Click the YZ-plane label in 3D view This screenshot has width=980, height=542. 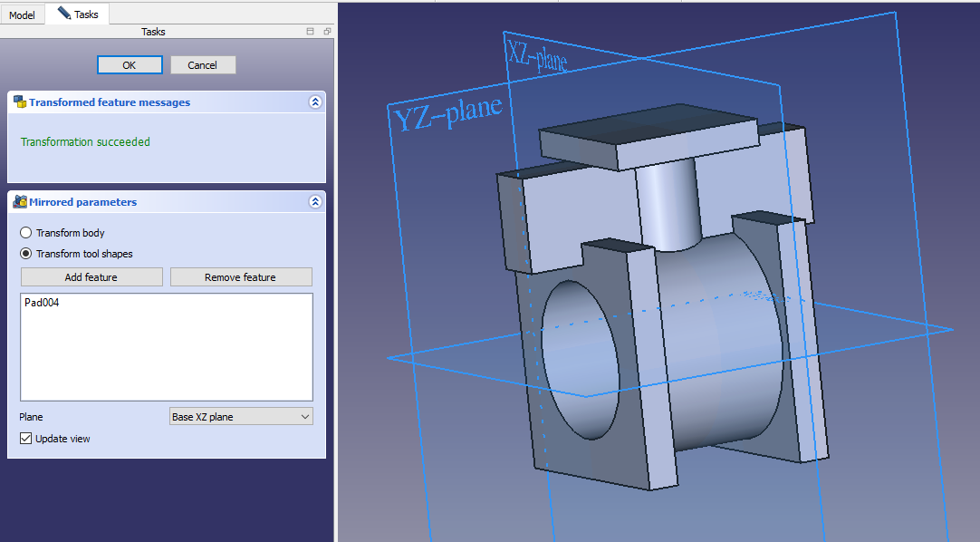pyautogui.click(x=448, y=114)
